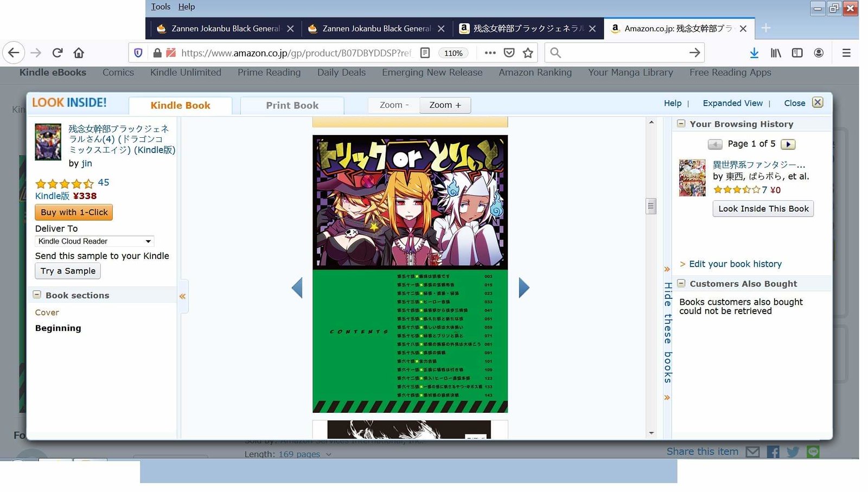Click the book preview scrollbar thumb
The height and width of the screenshot is (492, 868).
pos(651,206)
